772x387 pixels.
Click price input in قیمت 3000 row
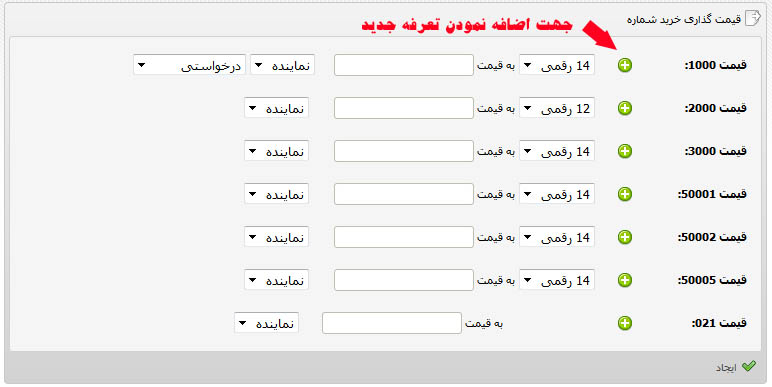pos(404,151)
